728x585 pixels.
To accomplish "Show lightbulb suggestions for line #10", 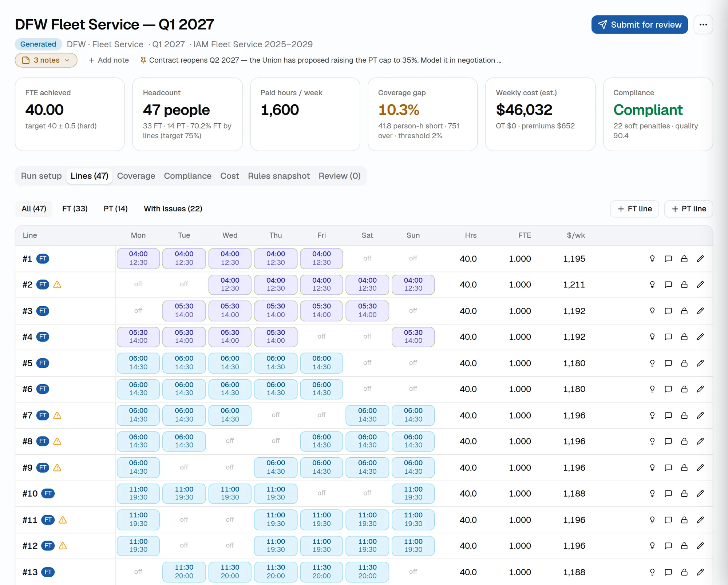I will (652, 493).
